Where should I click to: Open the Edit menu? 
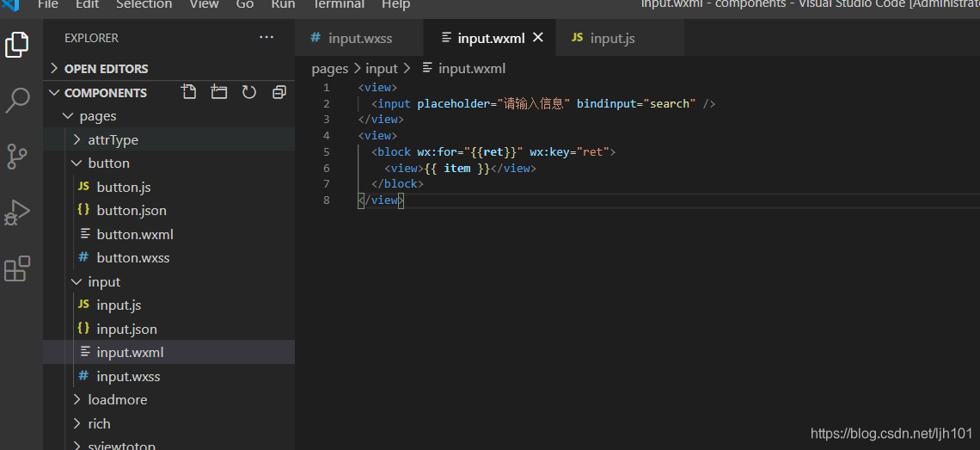88,5
